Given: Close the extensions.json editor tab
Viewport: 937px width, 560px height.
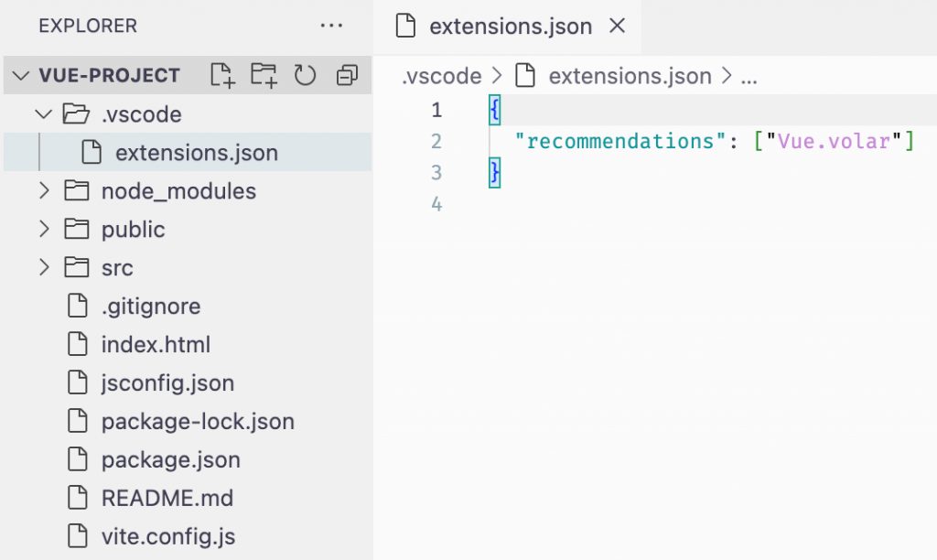Looking at the screenshot, I should (x=618, y=27).
